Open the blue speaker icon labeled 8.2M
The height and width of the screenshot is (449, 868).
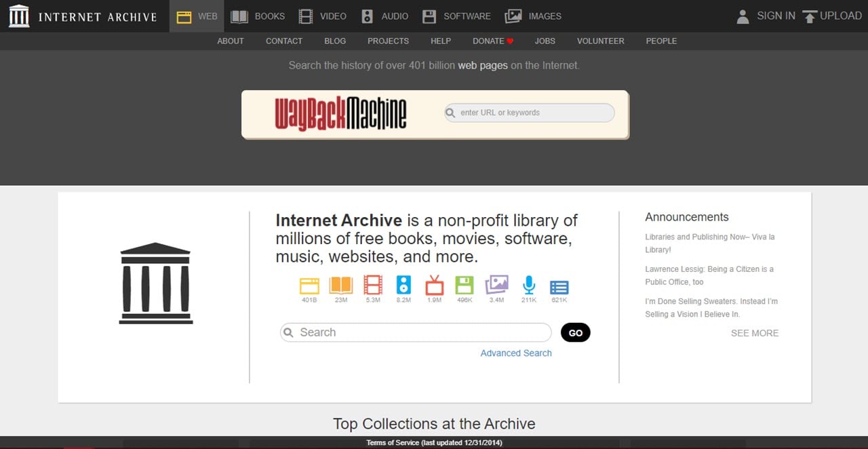[404, 285]
